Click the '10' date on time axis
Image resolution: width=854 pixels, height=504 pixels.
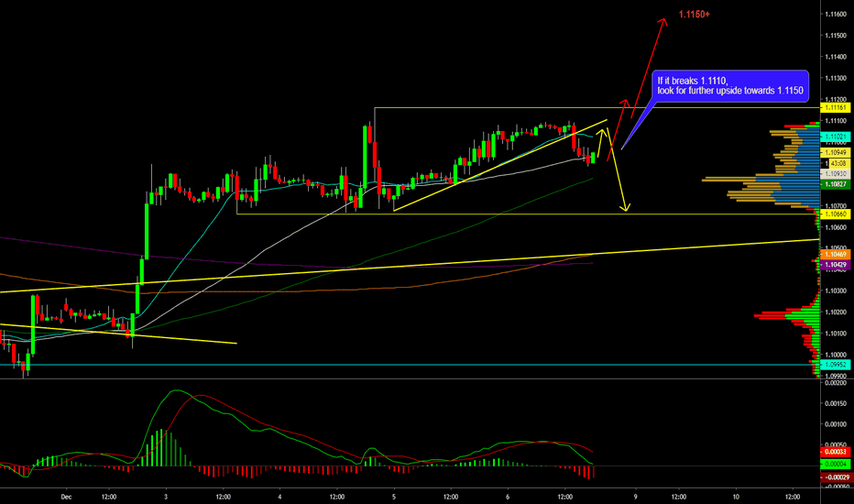tap(736, 498)
